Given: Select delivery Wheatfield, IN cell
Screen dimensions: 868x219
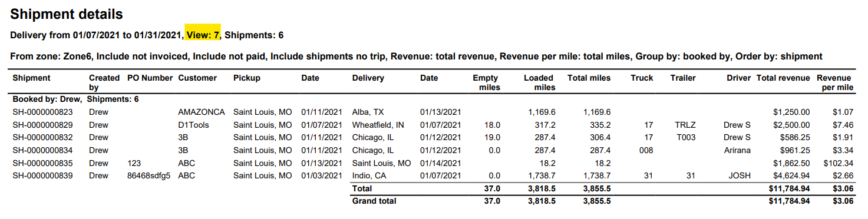Looking at the screenshot, I should (378, 125).
